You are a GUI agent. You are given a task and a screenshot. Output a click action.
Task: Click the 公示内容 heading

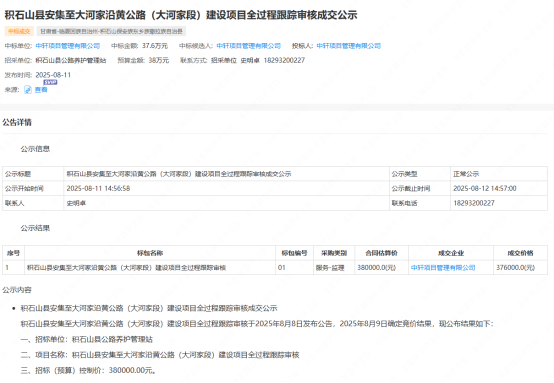[x=17, y=290]
